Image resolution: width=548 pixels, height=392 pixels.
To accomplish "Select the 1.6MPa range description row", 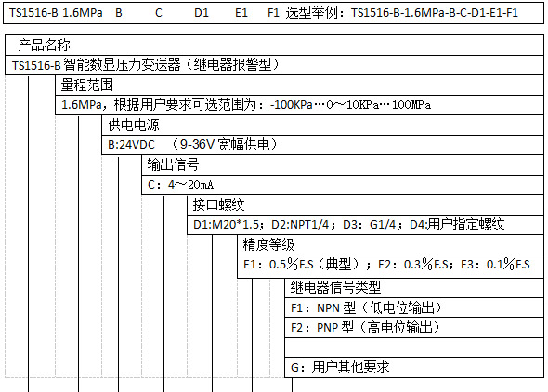I will pos(299,104).
